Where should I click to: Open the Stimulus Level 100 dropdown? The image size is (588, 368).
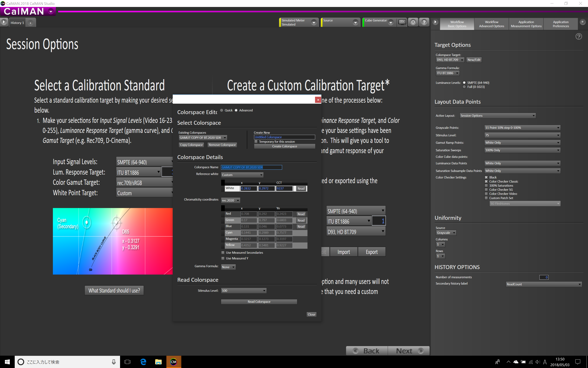(x=244, y=291)
